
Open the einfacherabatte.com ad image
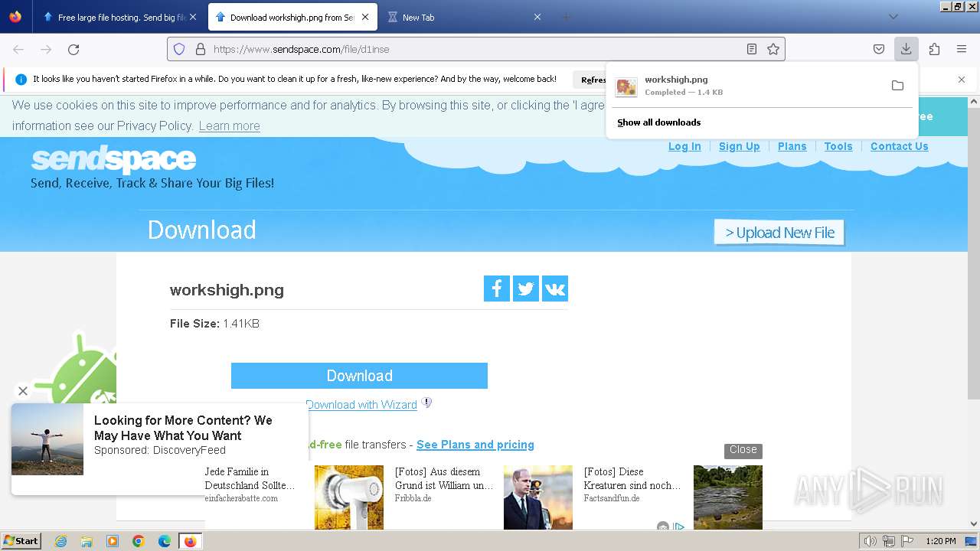(348, 497)
